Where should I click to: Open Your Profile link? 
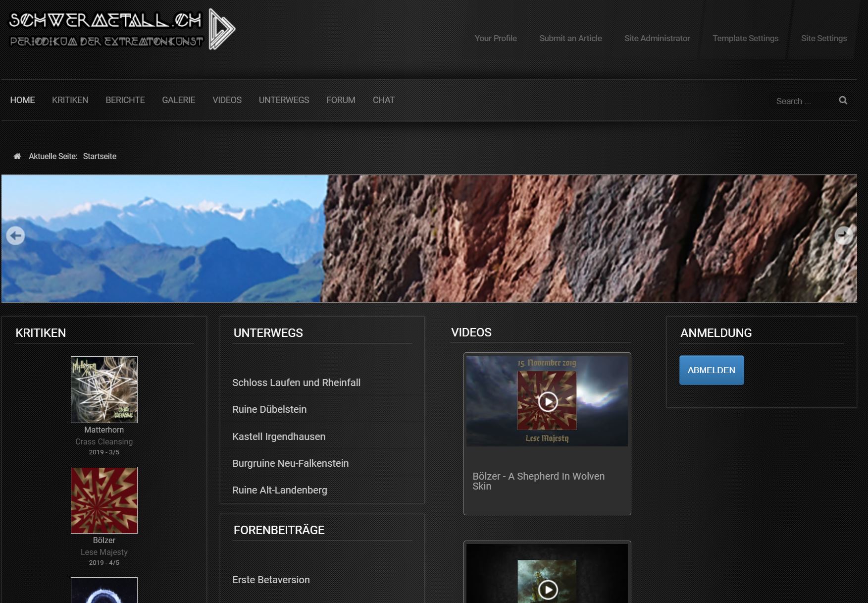pyautogui.click(x=496, y=38)
